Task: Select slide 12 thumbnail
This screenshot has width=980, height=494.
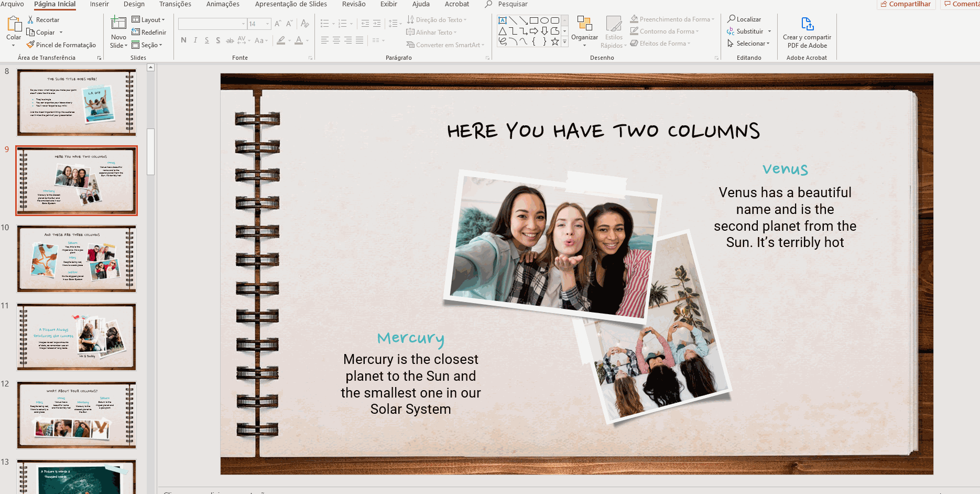Action: pyautogui.click(x=77, y=415)
